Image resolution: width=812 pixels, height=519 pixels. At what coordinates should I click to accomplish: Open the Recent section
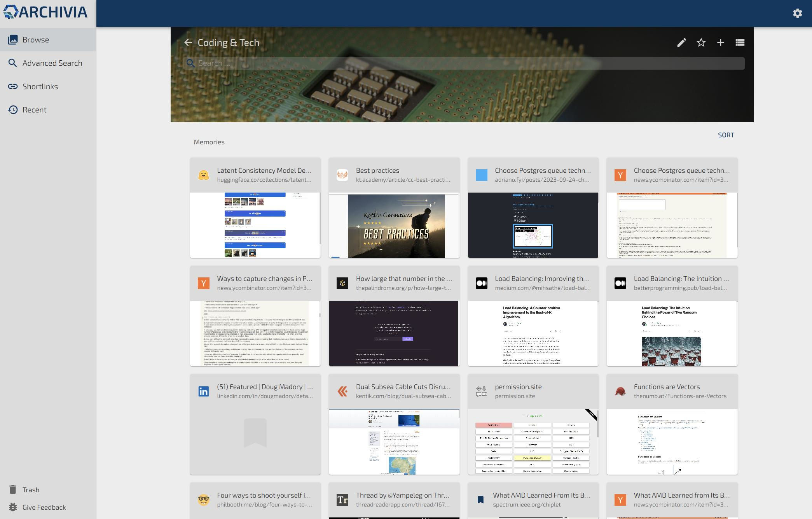(x=34, y=110)
